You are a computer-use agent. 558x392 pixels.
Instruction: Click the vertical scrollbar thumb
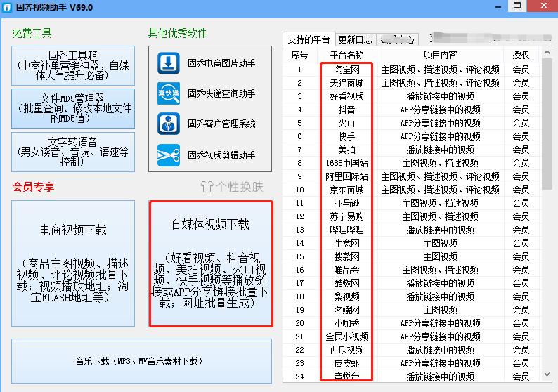[x=547, y=124]
